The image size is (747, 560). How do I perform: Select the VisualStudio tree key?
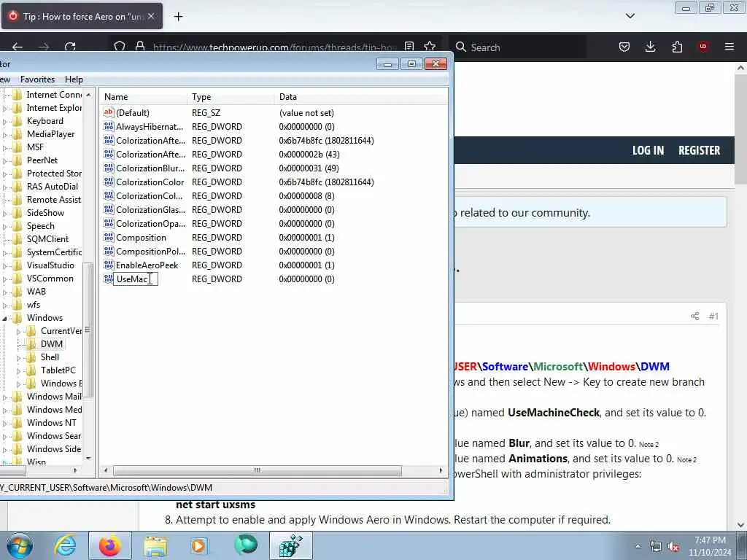click(50, 265)
